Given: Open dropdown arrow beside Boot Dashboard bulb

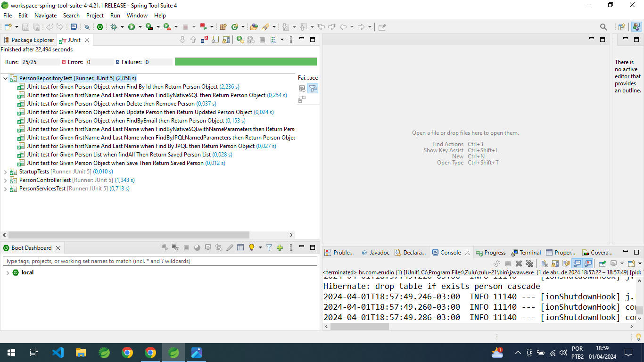Looking at the screenshot, I should pyautogui.click(x=260, y=247).
